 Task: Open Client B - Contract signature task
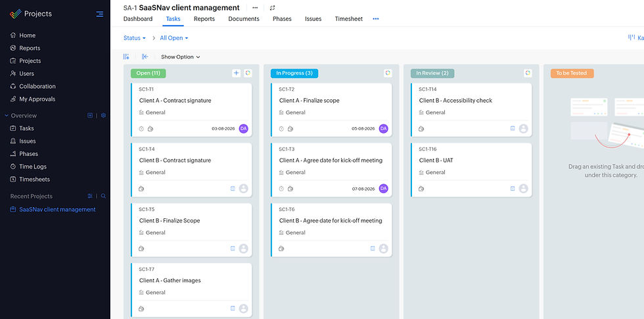pyautogui.click(x=175, y=160)
